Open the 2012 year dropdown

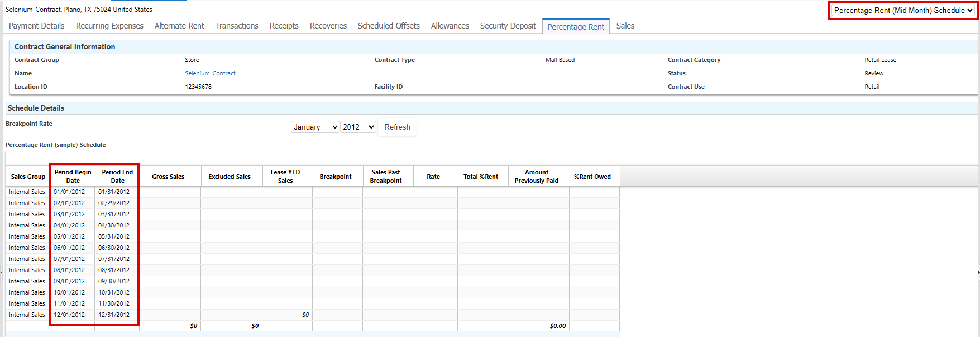coord(358,127)
